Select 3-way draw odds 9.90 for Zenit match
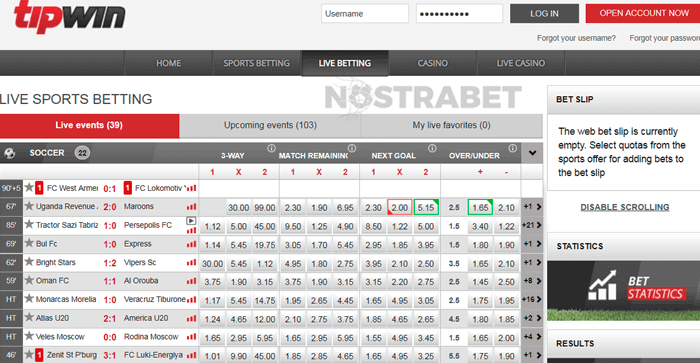 [x=239, y=356]
